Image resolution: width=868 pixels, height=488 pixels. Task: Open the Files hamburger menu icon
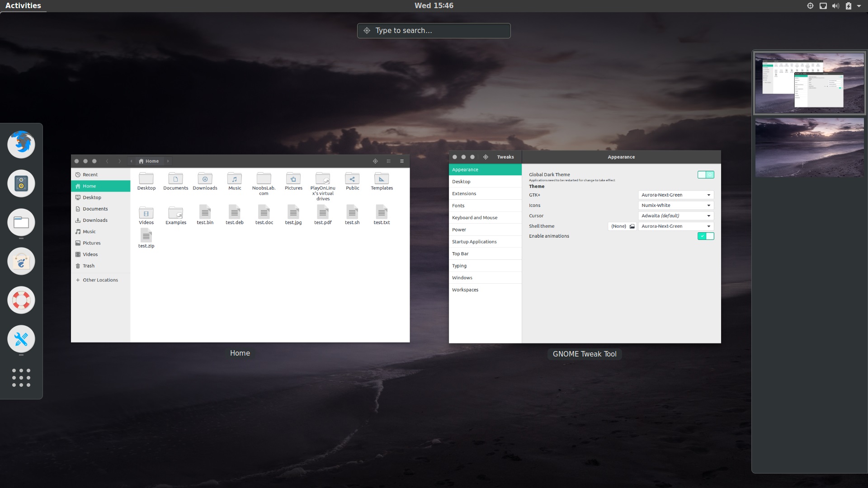pos(401,161)
